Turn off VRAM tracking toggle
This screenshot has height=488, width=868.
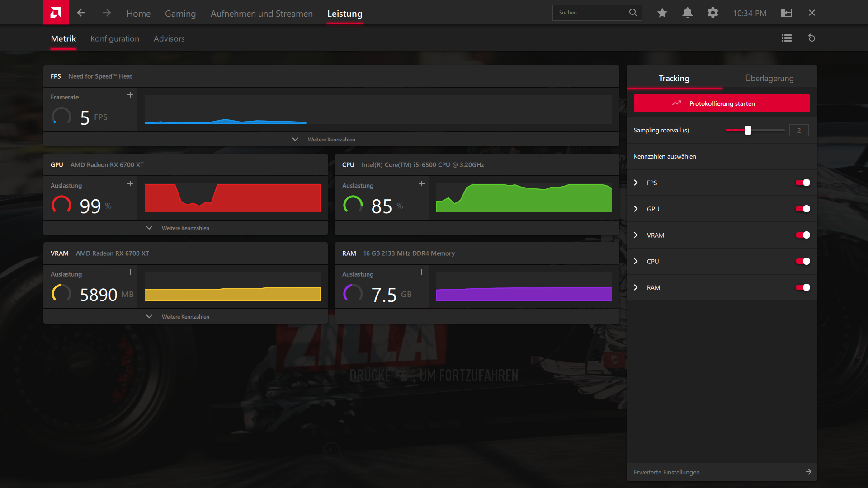tap(802, 235)
